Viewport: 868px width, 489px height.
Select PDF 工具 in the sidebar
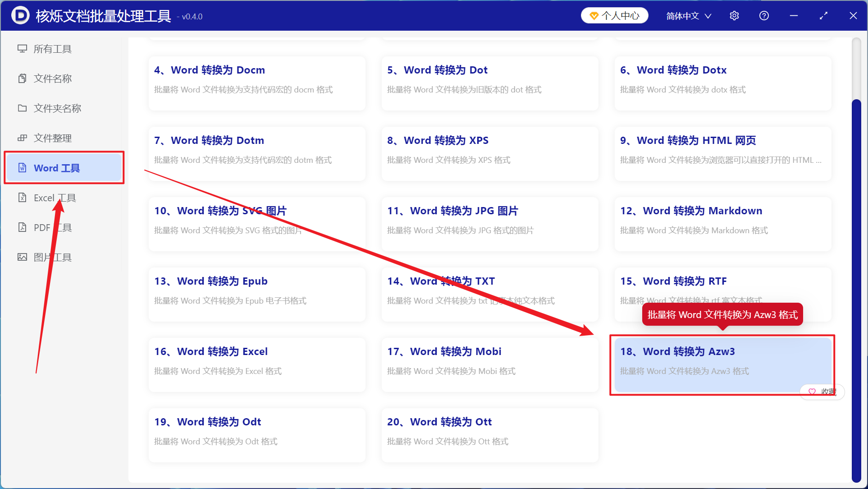[x=64, y=227]
